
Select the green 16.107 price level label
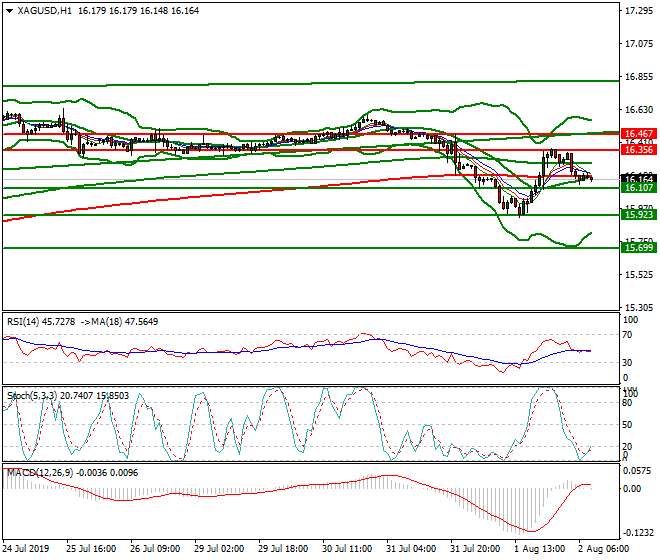tap(639, 188)
